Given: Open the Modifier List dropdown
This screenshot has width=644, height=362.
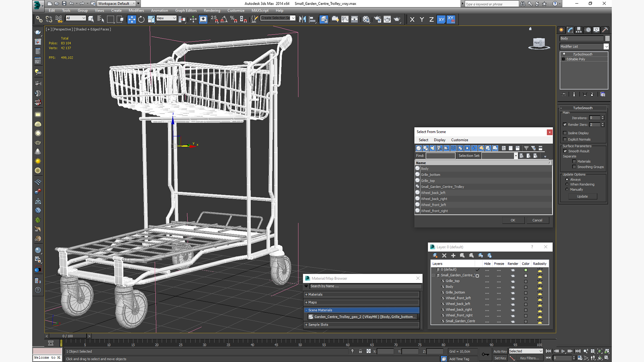Looking at the screenshot, I should tap(606, 47).
